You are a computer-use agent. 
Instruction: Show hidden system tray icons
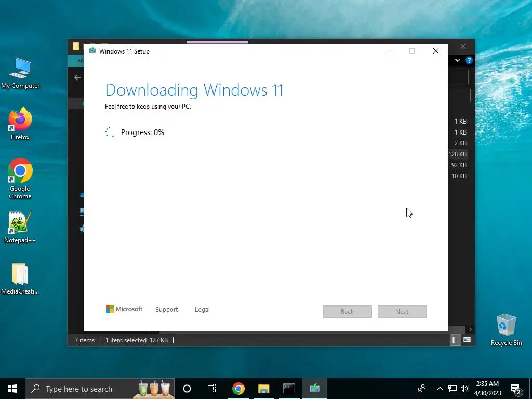(440, 389)
